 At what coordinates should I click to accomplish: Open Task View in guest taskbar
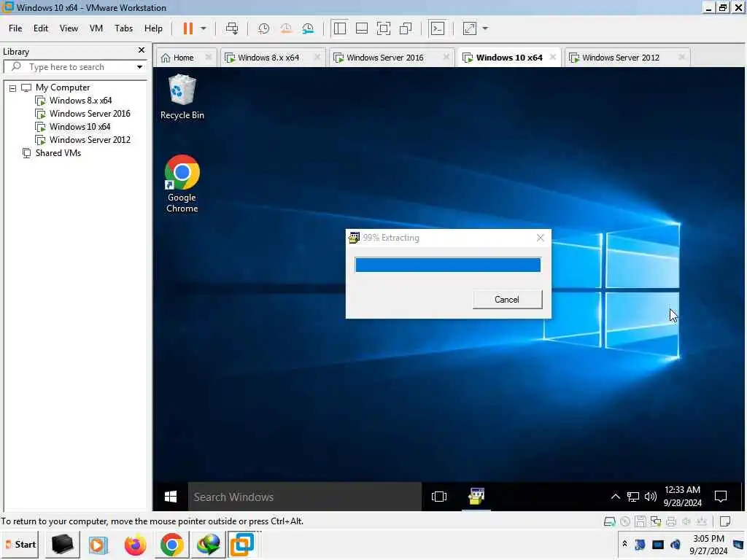click(438, 497)
